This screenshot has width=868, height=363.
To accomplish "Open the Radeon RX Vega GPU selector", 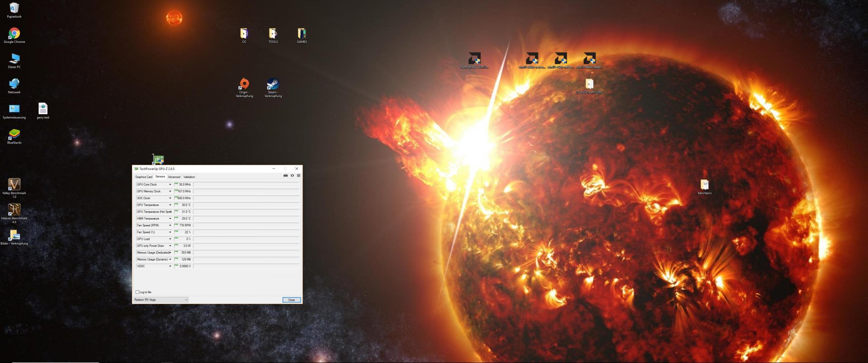I will click(160, 300).
